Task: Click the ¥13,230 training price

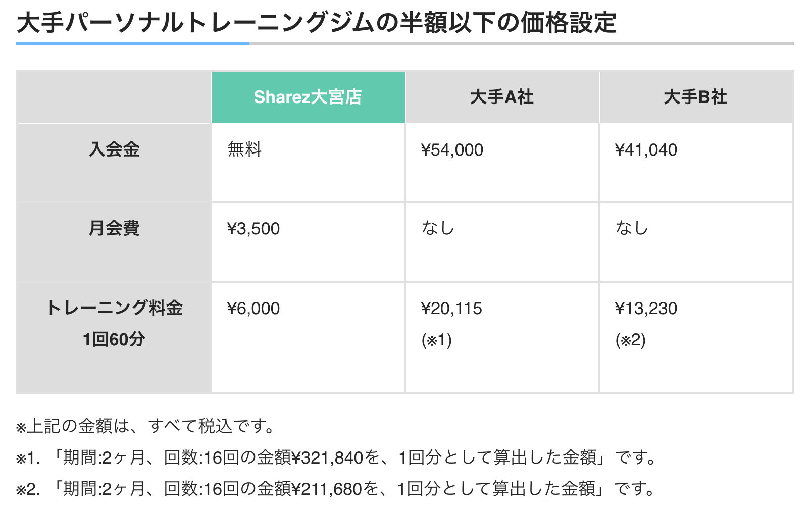Action: [646, 309]
